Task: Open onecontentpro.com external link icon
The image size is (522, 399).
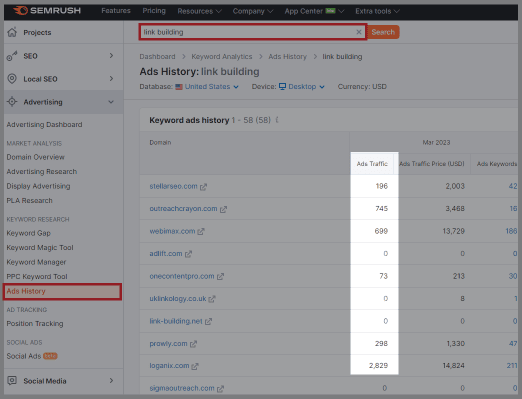Action: point(220,276)
